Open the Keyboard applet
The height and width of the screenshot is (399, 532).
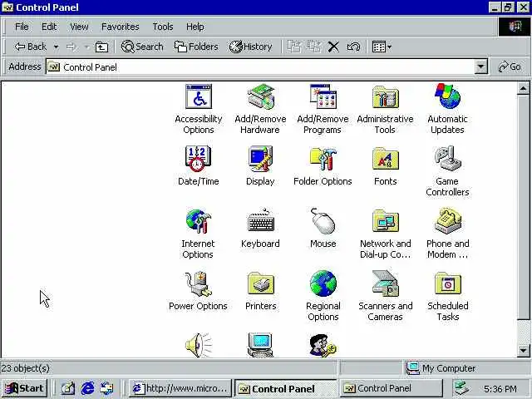[x=260, y=229]
